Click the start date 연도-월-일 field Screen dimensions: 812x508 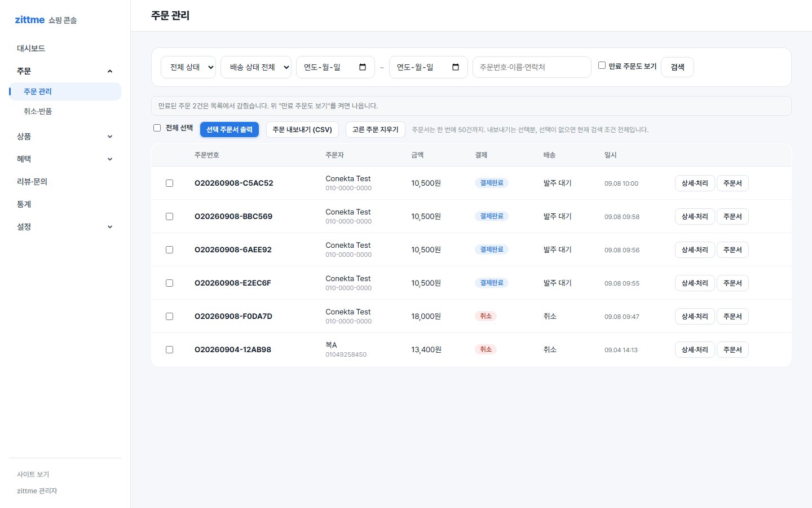click(x=335, y=67)
